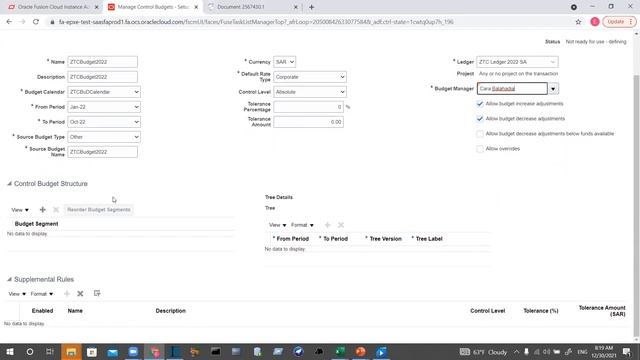Click the Description input field
The image size is (640, 360).
[102, 77]
